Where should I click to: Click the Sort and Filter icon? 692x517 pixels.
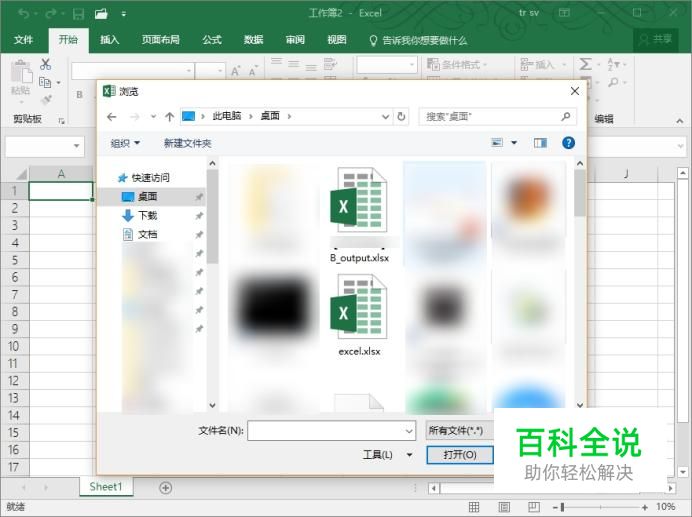(x=614, y=64)
